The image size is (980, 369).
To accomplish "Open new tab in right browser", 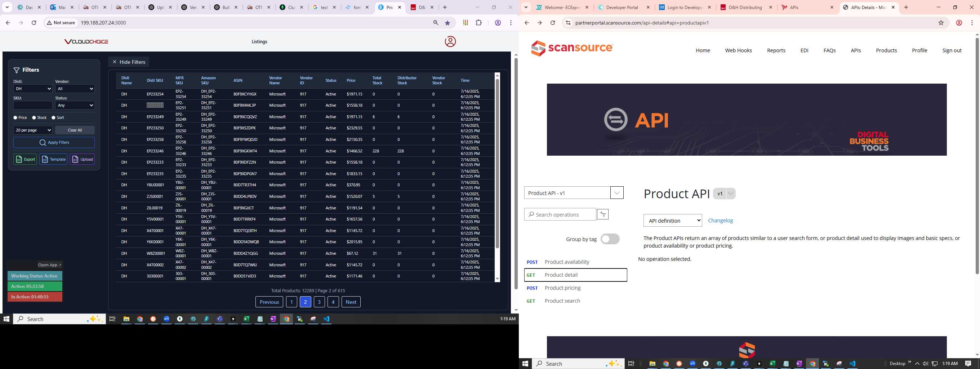I will [906, 7].
